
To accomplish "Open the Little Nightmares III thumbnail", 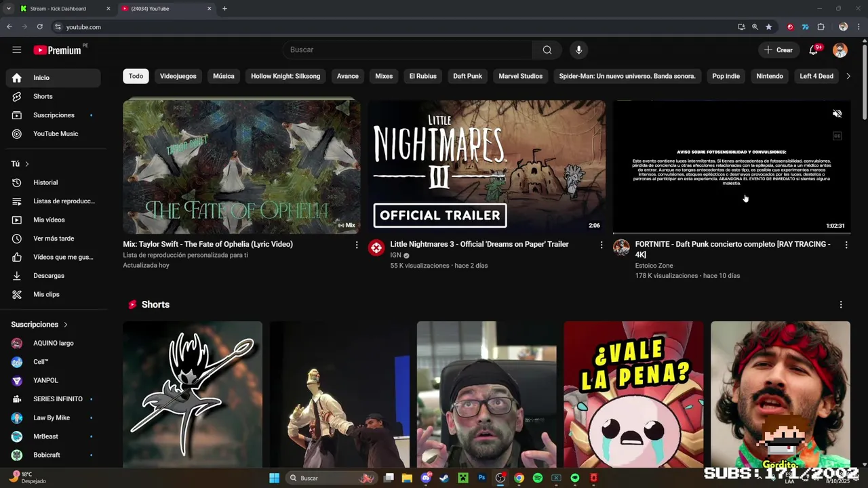I will tap(487, 167).
